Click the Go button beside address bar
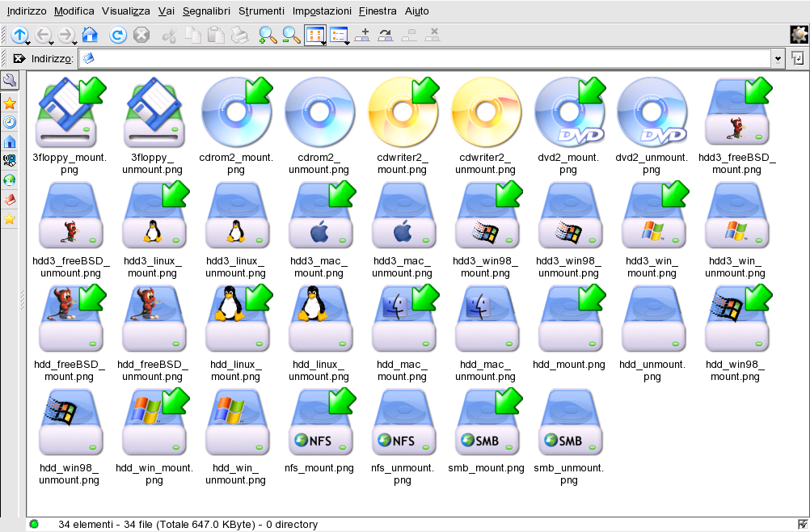This screenshot has width=810, height=532. tap(798, 58)
